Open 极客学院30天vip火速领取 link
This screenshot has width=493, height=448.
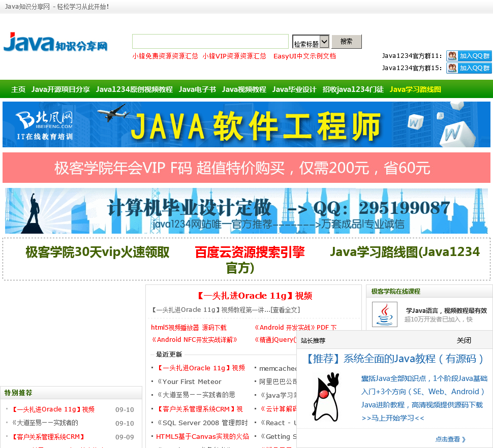pyautogui.click(x=98, y=252)
